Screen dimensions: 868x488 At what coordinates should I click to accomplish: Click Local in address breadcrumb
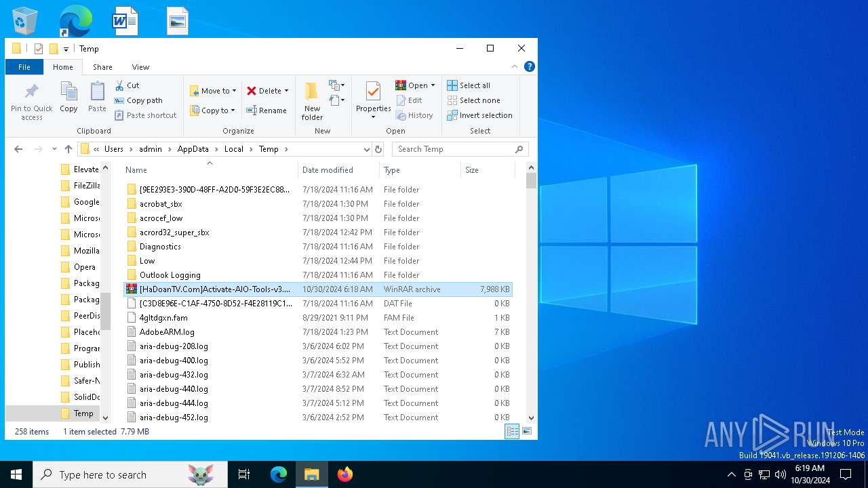click(x=234, y=149)
